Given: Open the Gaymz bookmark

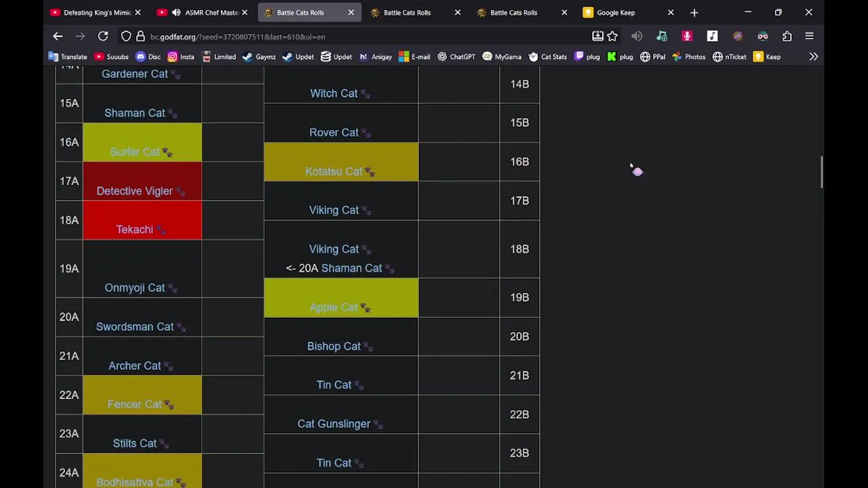Looking at the screenshot, I should (x=259, y=57).
